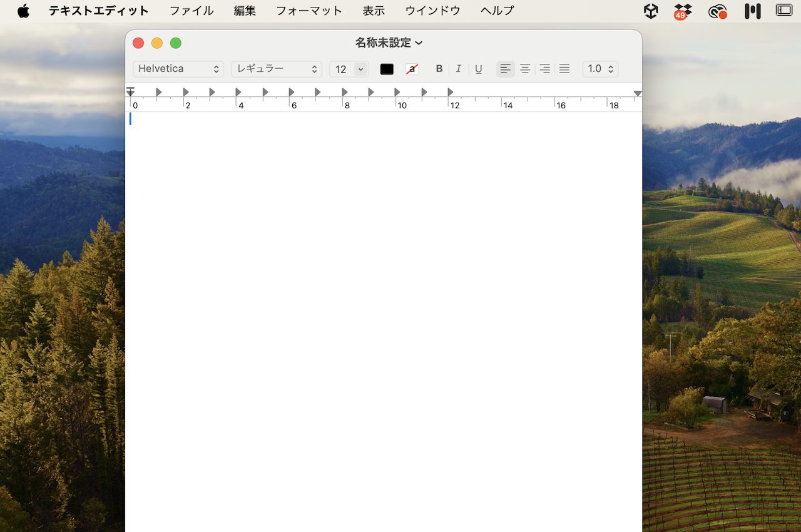Image resolution: width=801 pixels, height=532 pixels.
Task: Close the 名称未設定 window
Action: click(x=138, y=43)
